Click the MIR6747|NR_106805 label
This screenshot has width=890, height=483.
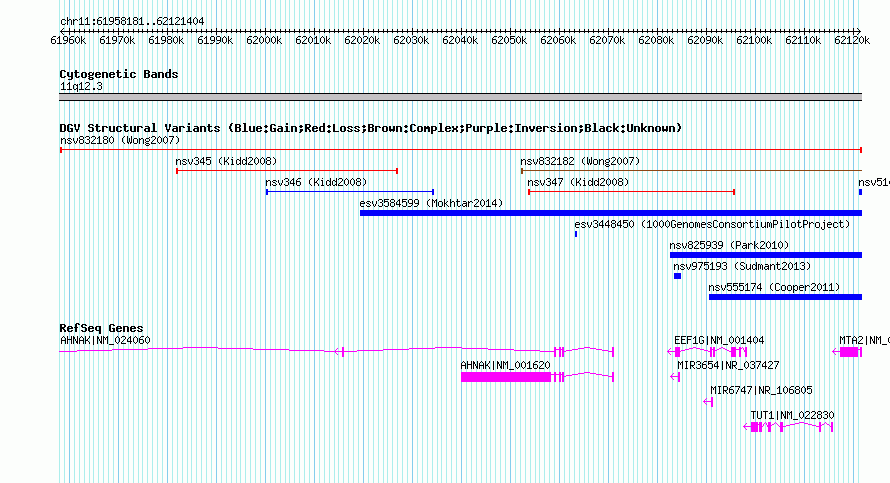click(761, 390)
